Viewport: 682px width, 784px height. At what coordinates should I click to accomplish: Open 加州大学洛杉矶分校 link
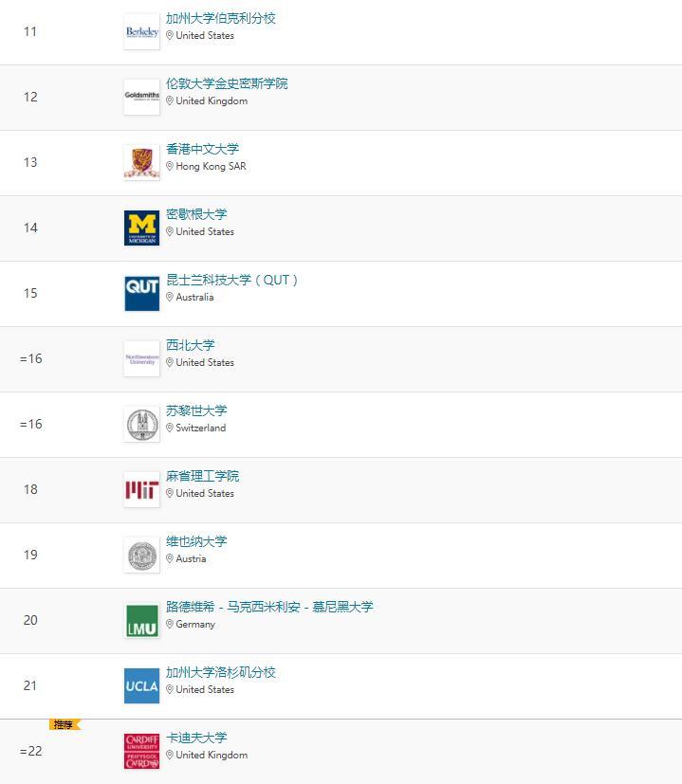[221, 672]
